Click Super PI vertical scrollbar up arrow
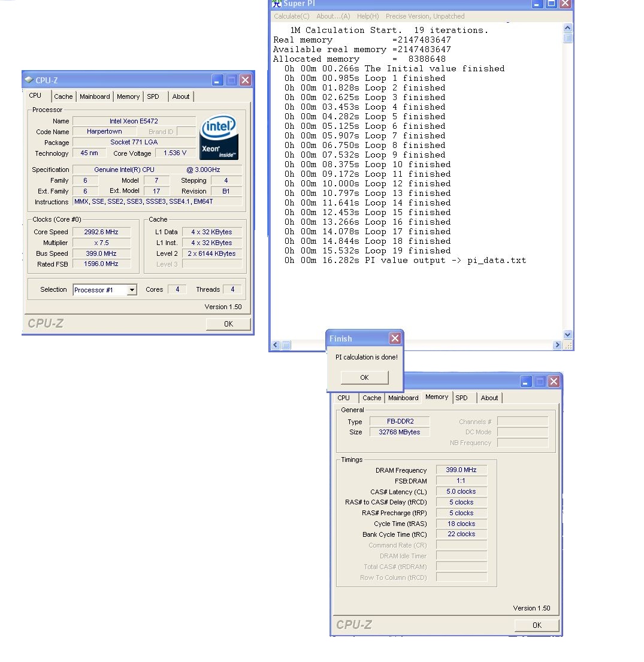This screenshot has width=644, height=662. (567, 28)
